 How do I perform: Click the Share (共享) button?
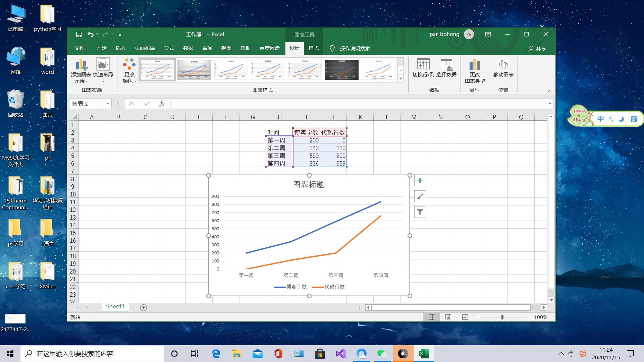(537, 49)
